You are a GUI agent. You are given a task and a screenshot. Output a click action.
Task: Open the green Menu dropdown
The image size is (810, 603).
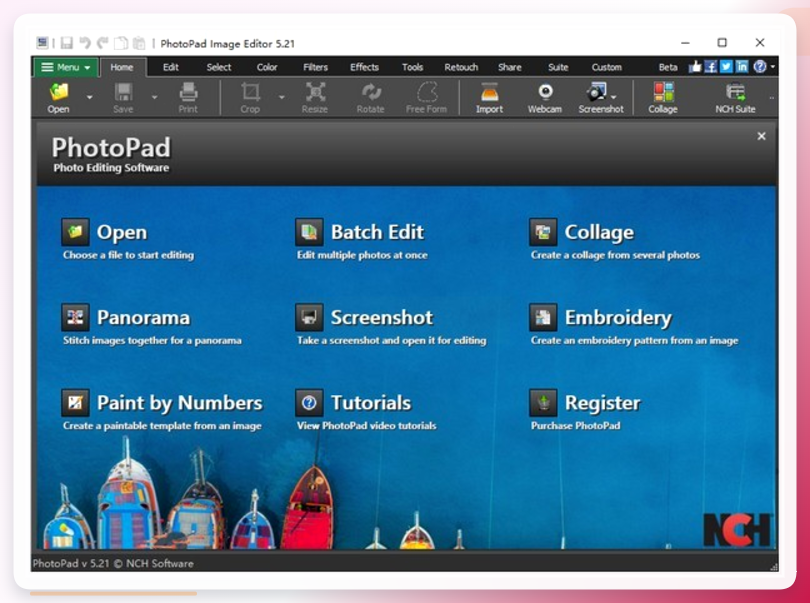pos(66,67)
